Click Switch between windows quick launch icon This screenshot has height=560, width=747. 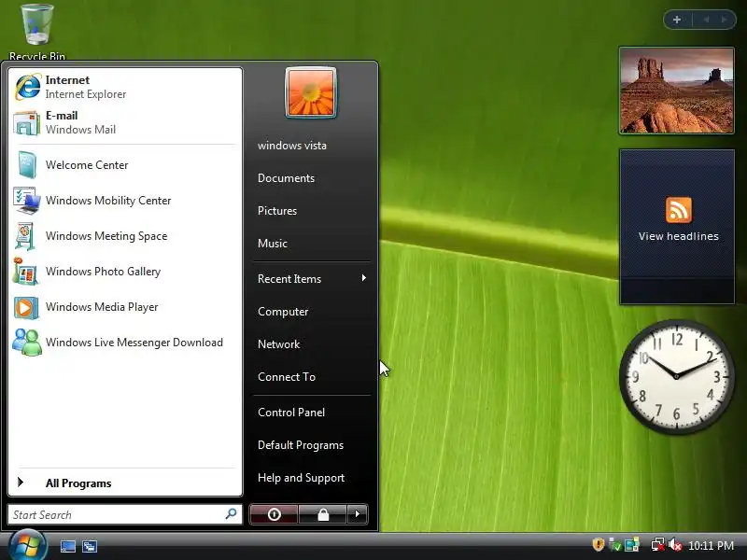tap(89, 546)
